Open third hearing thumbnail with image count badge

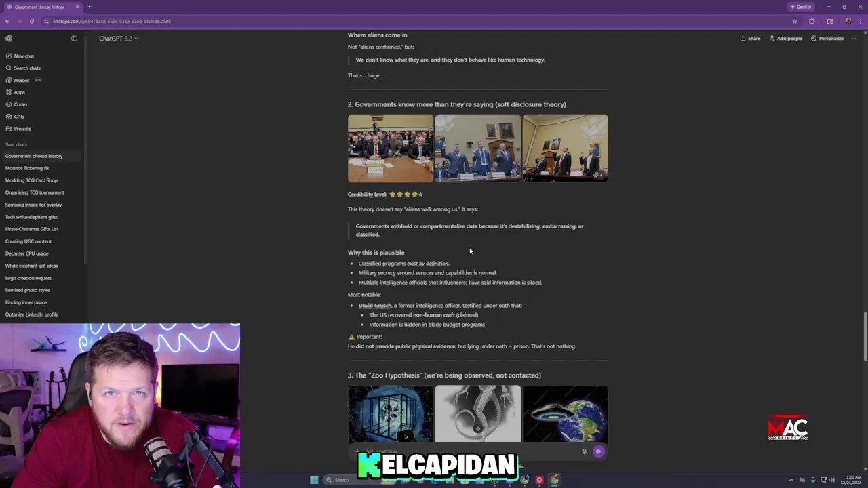565,148
